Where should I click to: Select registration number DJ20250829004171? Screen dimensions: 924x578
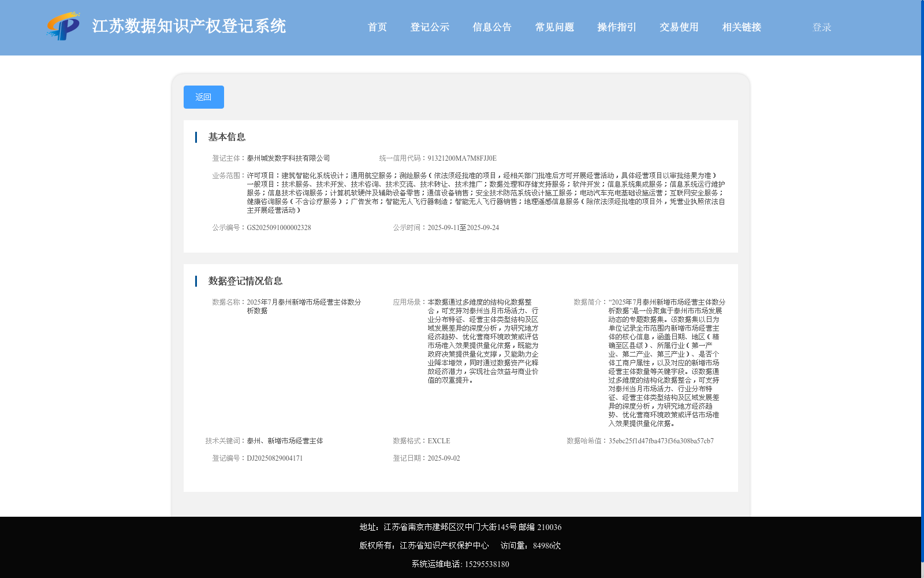pos(275,458)
